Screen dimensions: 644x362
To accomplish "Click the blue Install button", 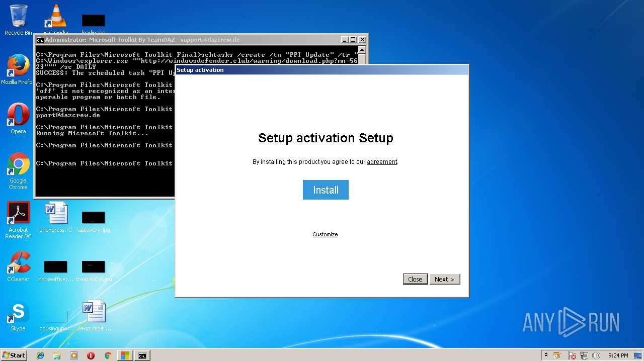I will coord(326,190).
